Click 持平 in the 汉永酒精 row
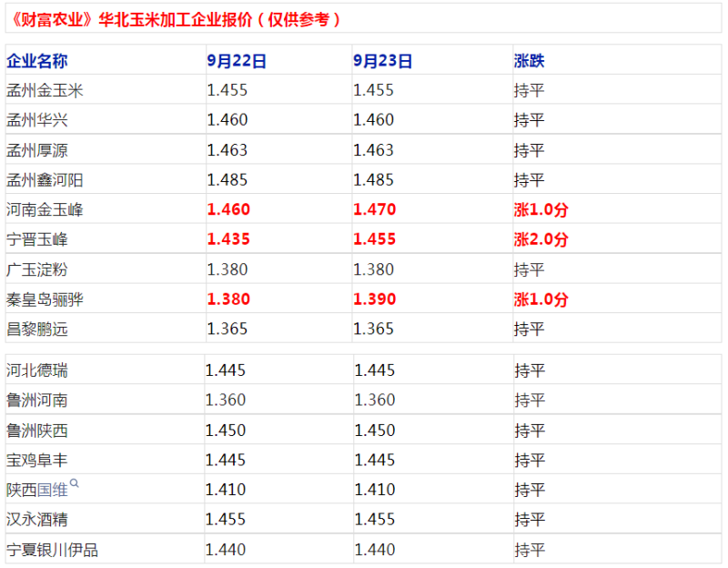This screenshot has height=568, width=728. point(530,519)
